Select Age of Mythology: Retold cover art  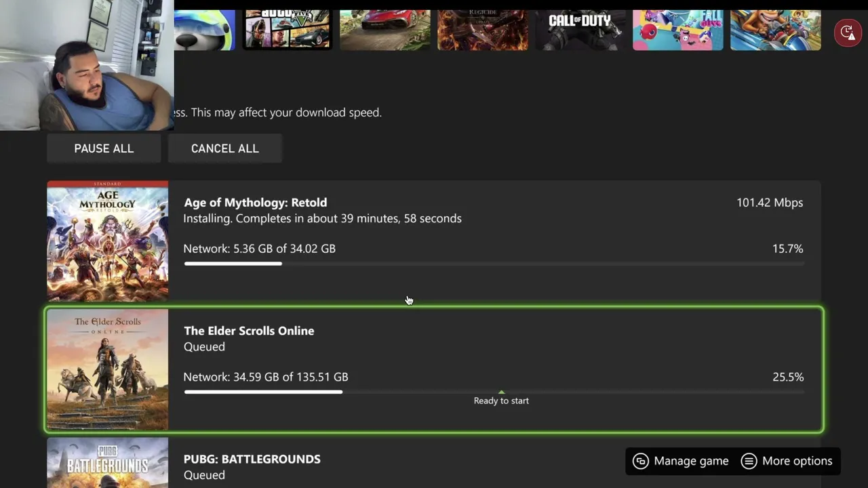coord(108,241)
